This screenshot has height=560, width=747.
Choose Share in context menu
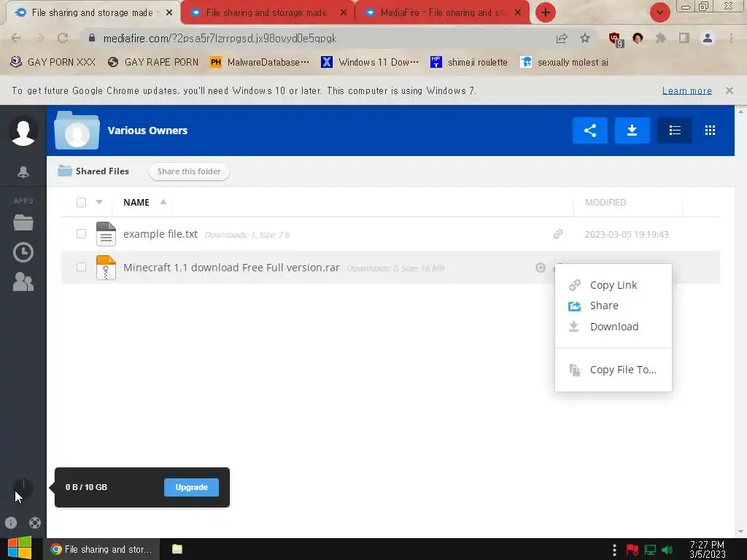pos(613,306)
